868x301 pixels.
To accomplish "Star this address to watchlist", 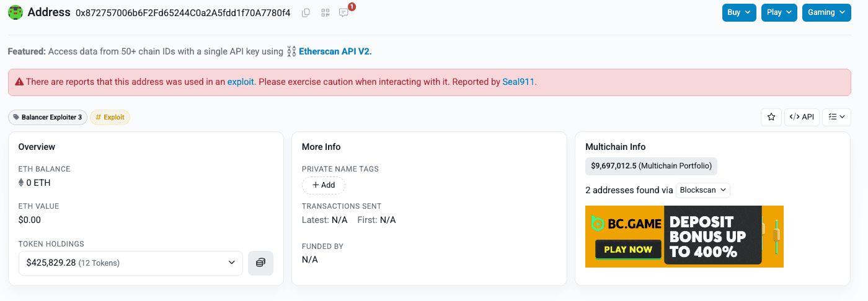I will (771, 117).
